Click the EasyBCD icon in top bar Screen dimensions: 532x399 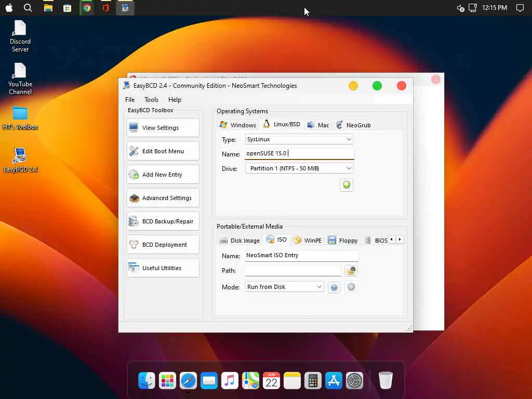tap(125, 7)
